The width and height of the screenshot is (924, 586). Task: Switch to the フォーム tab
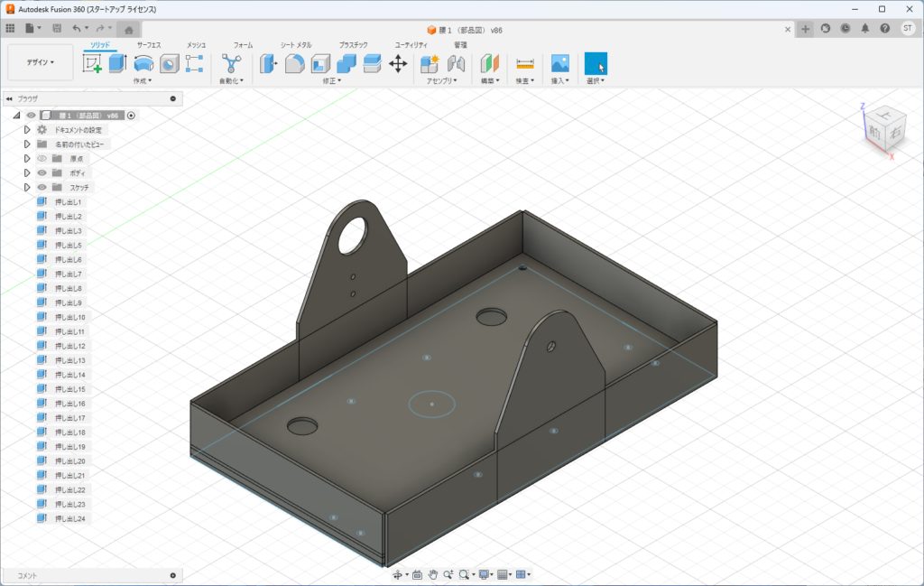tap(243, 45)
